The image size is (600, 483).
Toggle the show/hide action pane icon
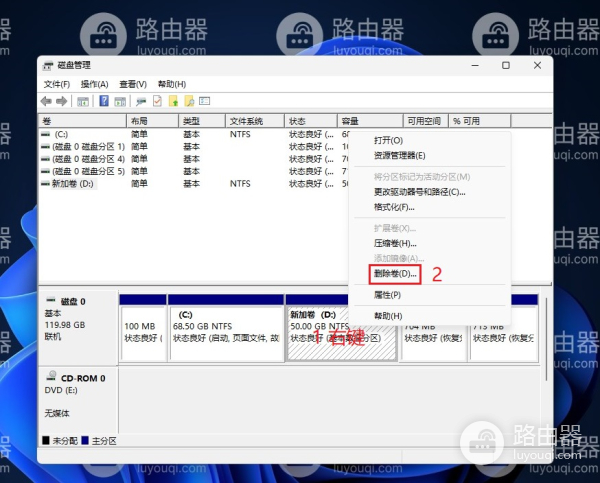coord(120,101)
